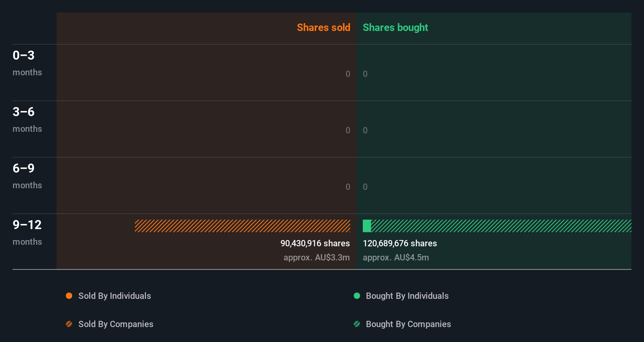Click the approx. AU$3.3m label

(x=317, y=258)
